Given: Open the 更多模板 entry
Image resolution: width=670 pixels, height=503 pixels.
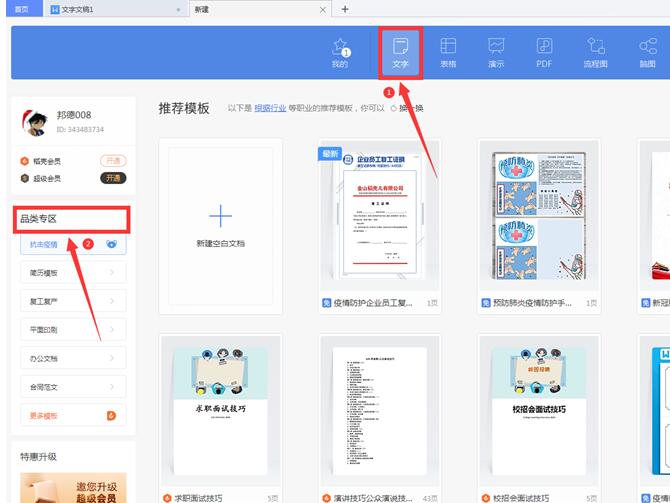Looking at the screenshot, I should (73, 415).
